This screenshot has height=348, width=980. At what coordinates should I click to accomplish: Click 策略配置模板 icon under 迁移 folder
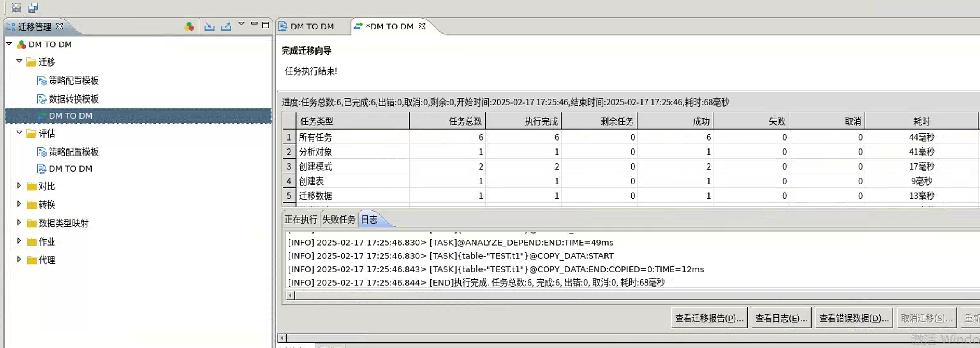tap(42, 80)
